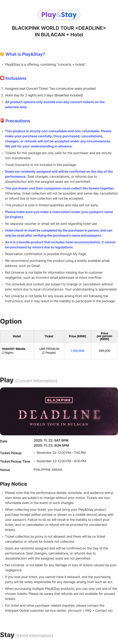
Task: Click the 595,000 per person price
Action: tap(104, 351)
